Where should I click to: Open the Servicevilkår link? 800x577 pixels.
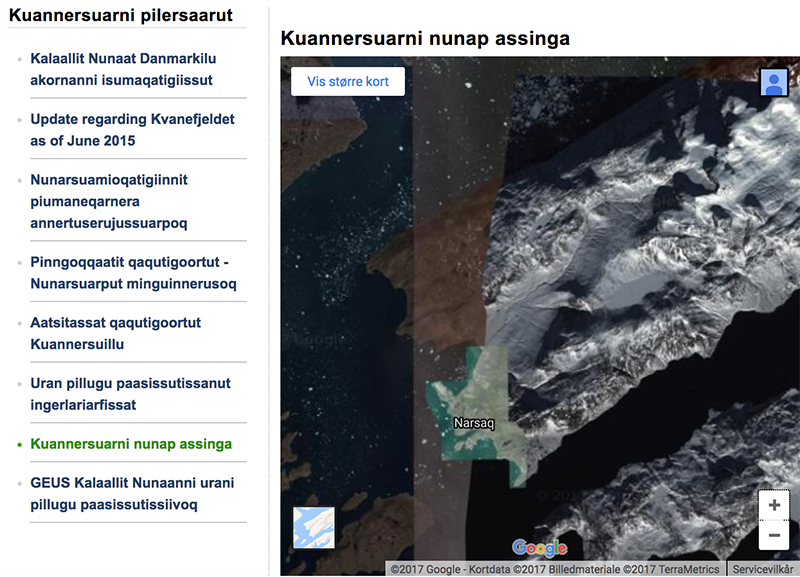coord(763,569)
